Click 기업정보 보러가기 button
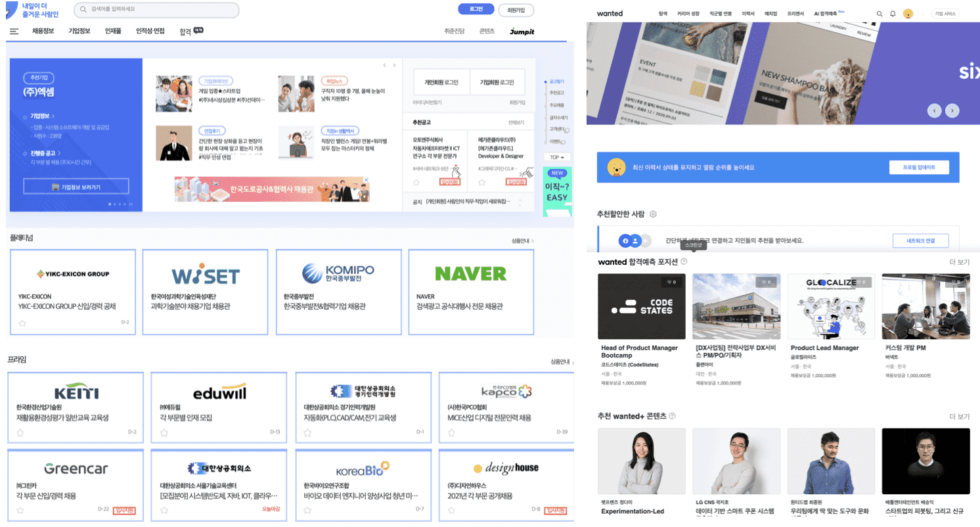The image size is (980, 527). tap(76, 187)
